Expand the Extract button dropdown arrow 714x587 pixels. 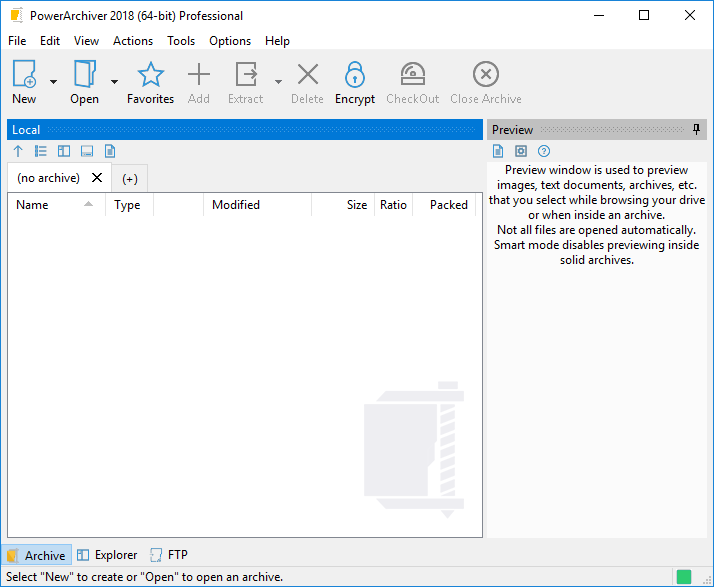click(x=278, y=82)
